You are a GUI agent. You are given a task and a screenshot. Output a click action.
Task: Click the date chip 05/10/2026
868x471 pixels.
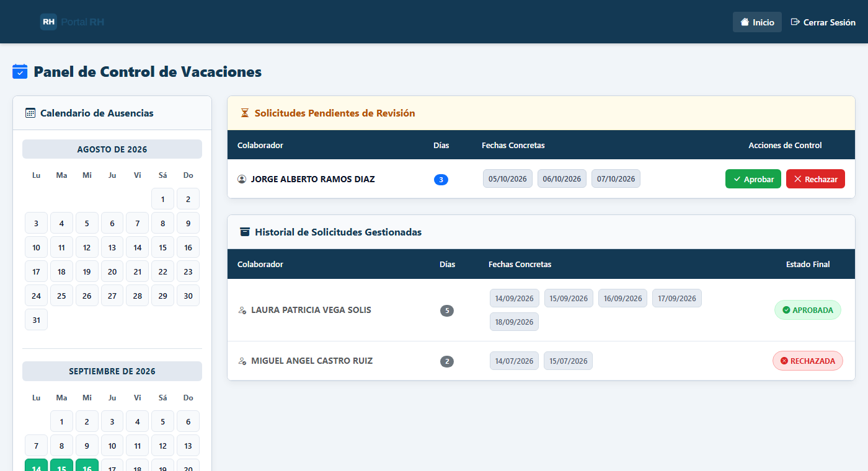[x=508, y=178]
